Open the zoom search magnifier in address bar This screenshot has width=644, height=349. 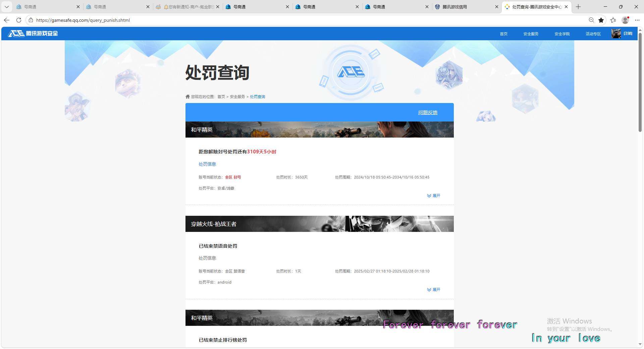[x=591, y=20]
